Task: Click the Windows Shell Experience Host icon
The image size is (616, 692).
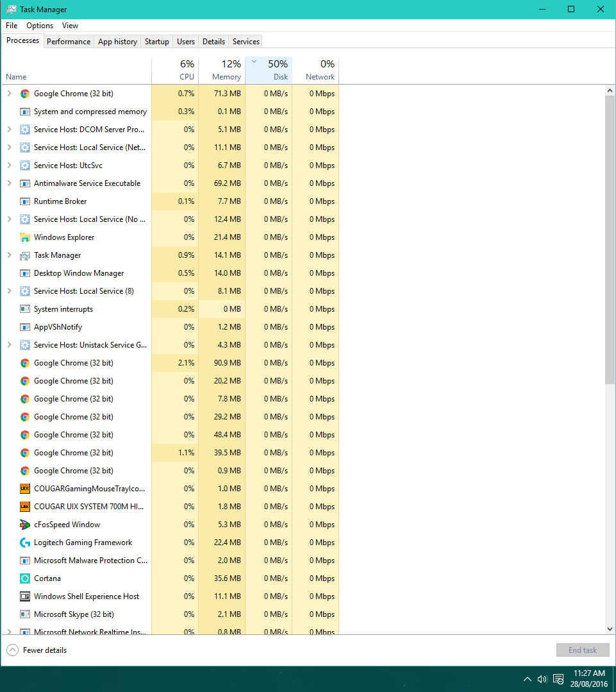Action: point(25,596)
